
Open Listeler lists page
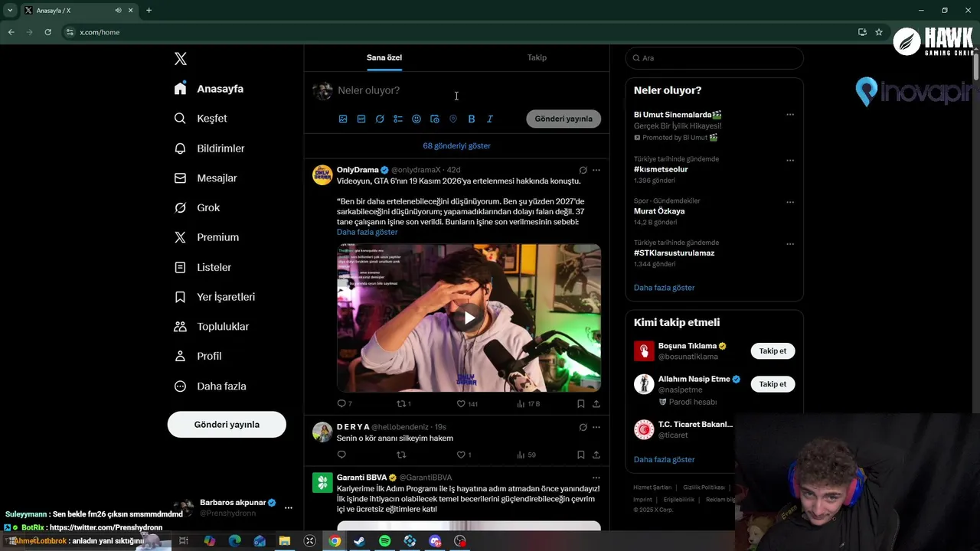coord(203,267)
